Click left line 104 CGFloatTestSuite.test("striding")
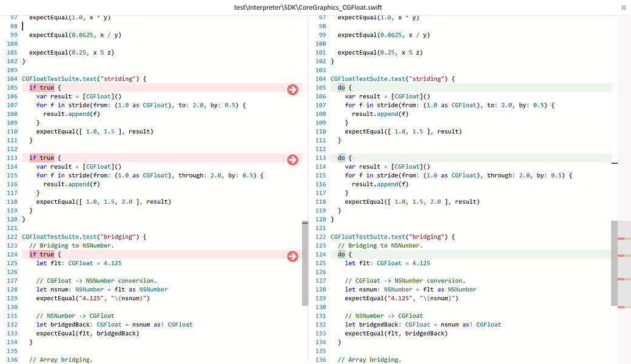Image resolution: width=631 pixels, height=364 pixels. (x=84, y=79)
